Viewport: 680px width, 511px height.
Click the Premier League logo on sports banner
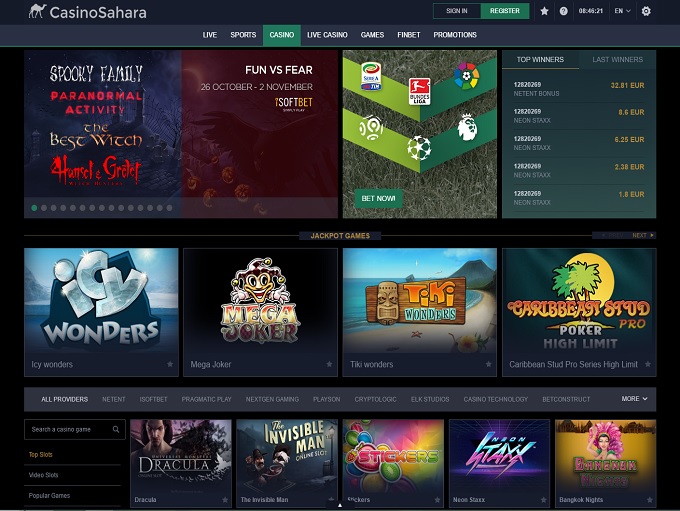(467, 126)
